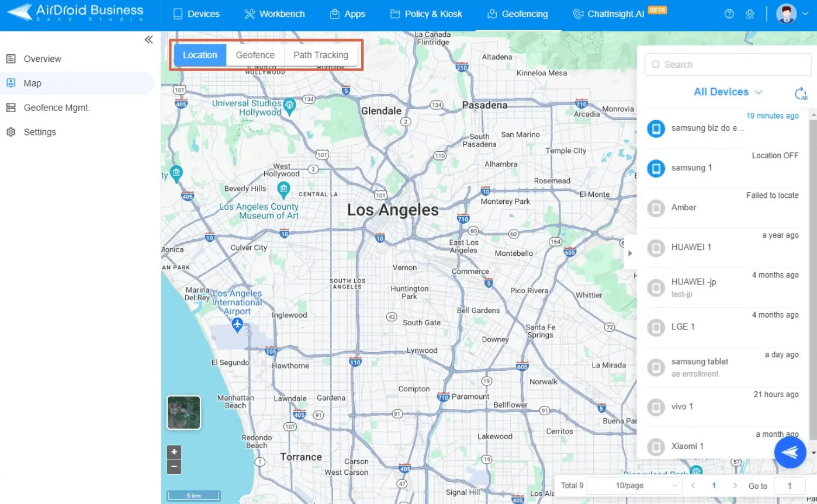Open the support contact icon

[750, 13]
